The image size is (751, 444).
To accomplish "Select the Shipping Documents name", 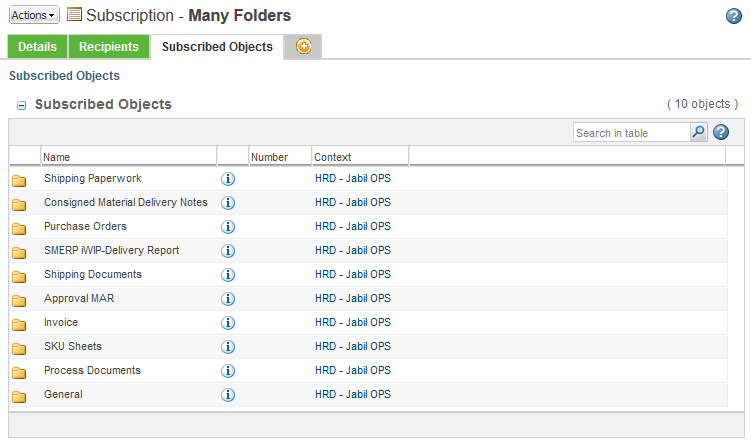I will pyautogui.click(x=92, y=274).
